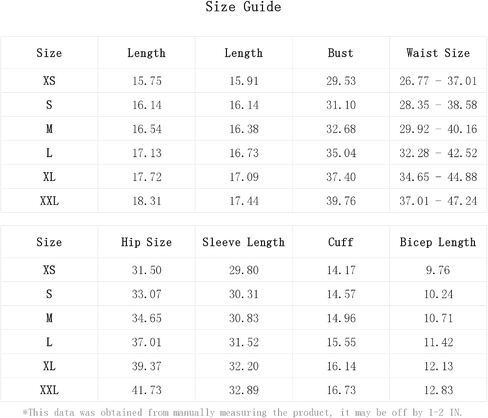
Task: Select the bust value 29.53
Action: 341,81
